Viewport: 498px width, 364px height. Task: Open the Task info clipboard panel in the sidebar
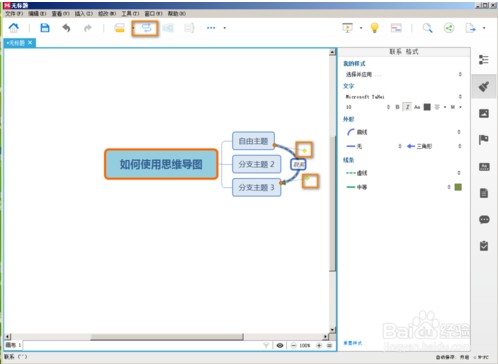coord(484,246)
